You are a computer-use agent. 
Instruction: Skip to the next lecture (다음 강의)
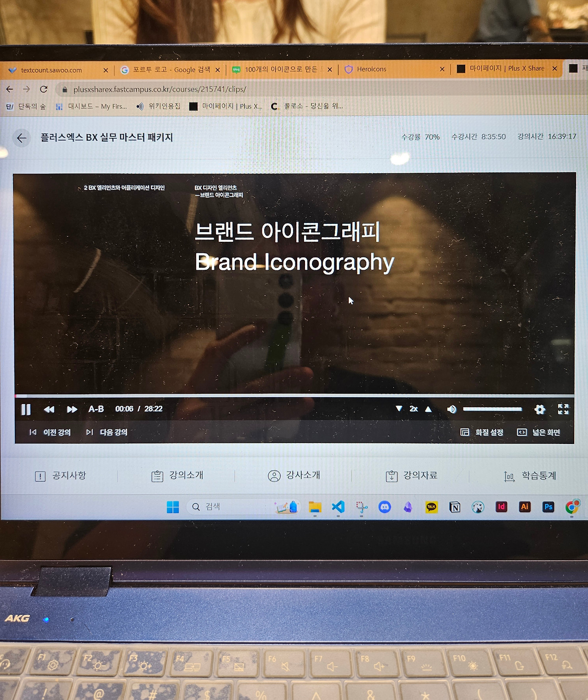pos(107,432)
